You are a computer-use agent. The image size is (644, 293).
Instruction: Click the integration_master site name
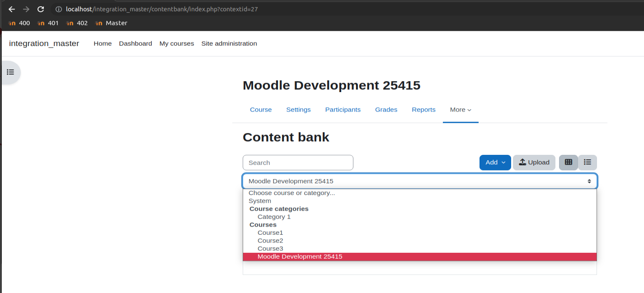(44, 44)
